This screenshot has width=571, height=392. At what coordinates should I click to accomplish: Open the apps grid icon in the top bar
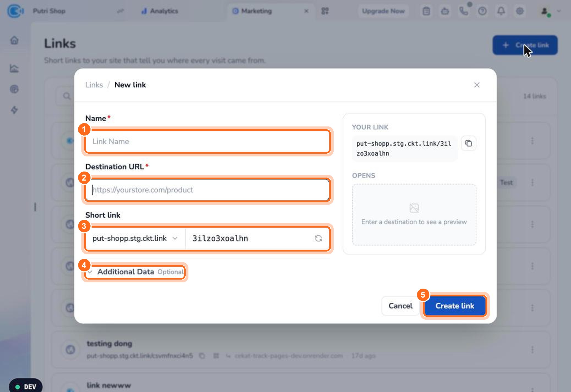(x=325, y=11)
